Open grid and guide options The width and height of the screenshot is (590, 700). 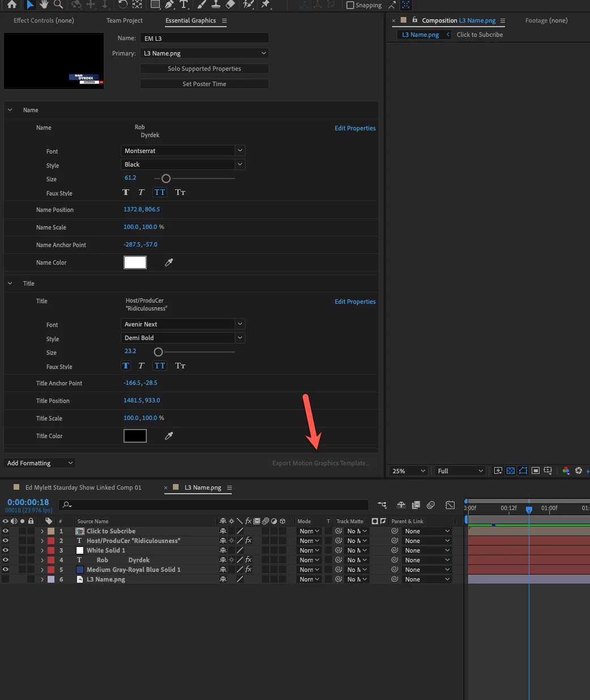tap(548, 471)
